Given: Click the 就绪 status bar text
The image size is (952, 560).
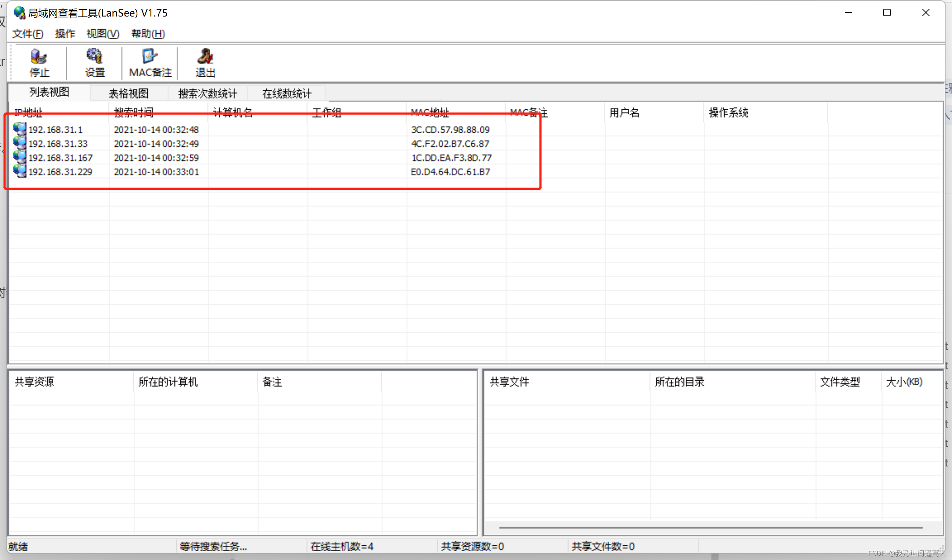Looking at the screenshot, I should [x=18, y=546].
